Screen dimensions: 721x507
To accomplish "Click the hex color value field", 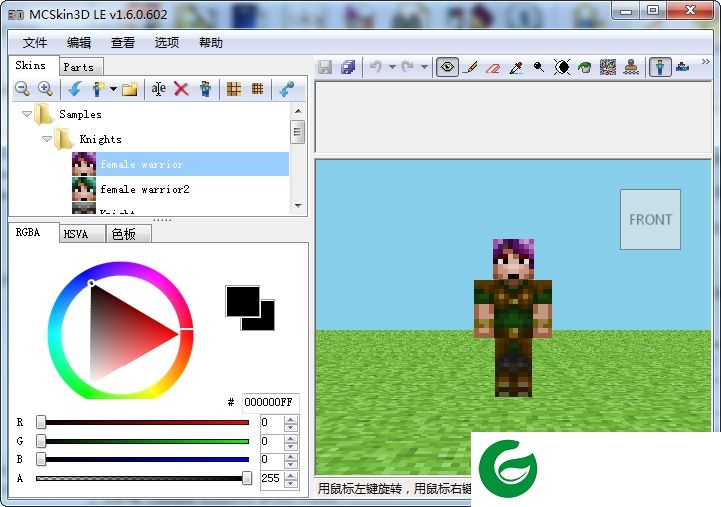I will [x=270, y=402].
